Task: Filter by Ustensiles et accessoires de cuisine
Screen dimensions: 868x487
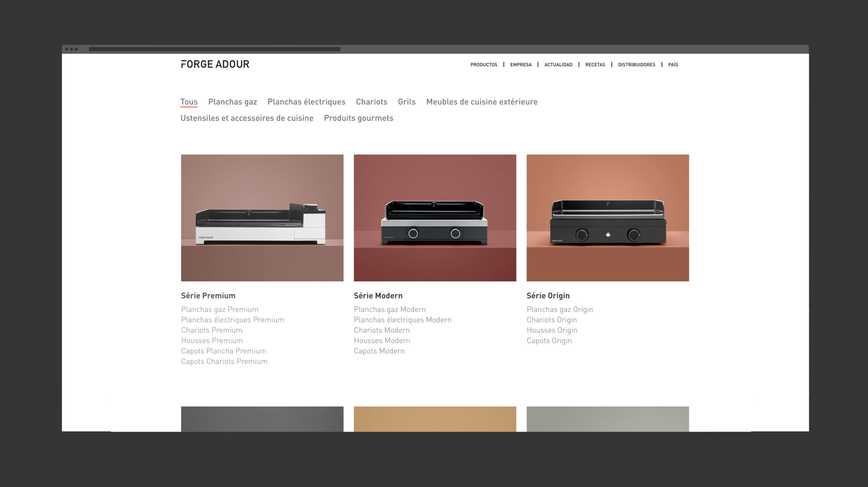Action: pos(247,118)
